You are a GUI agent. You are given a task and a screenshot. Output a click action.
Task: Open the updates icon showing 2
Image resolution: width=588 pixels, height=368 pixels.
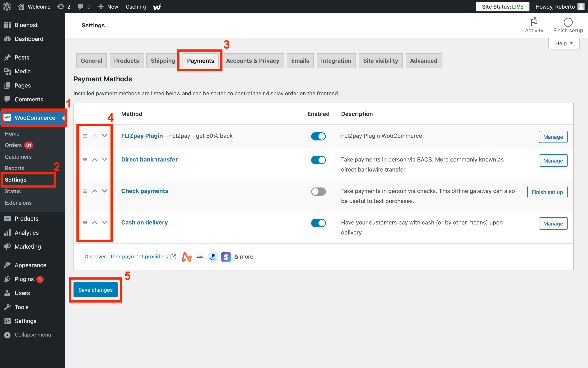pos(61,7)
